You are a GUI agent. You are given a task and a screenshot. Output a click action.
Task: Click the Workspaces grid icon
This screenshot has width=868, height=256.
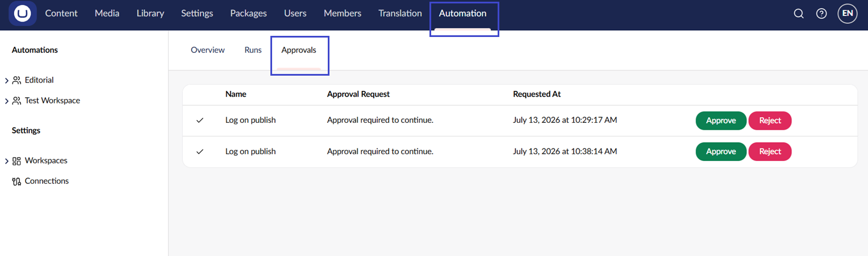[16, 161]
